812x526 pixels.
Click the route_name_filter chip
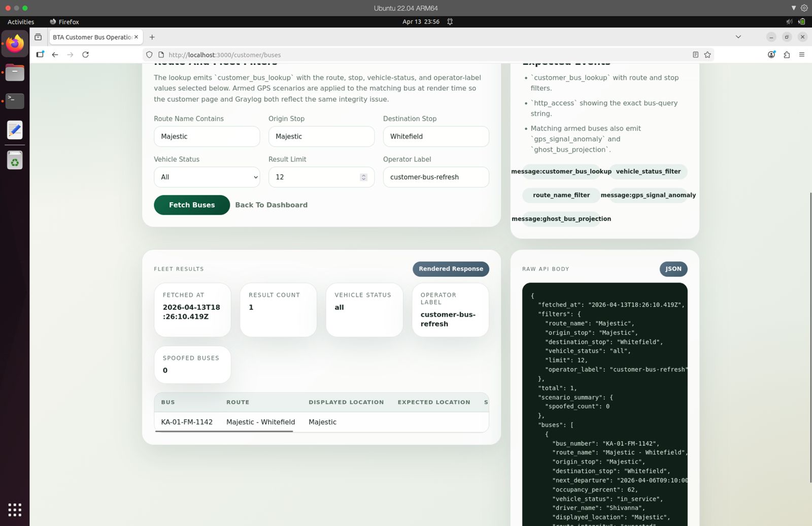point(561,195)
